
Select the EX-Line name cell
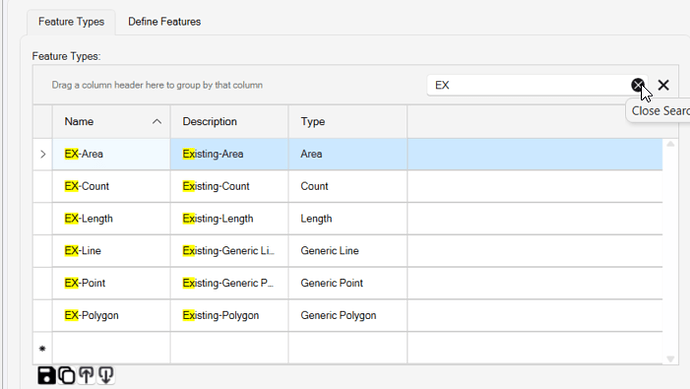[111, 251]
